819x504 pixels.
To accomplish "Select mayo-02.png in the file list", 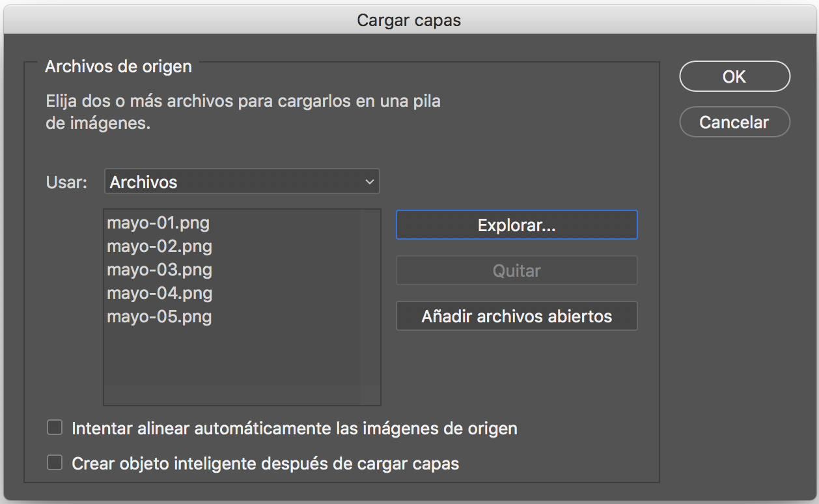I will (160, 247).
